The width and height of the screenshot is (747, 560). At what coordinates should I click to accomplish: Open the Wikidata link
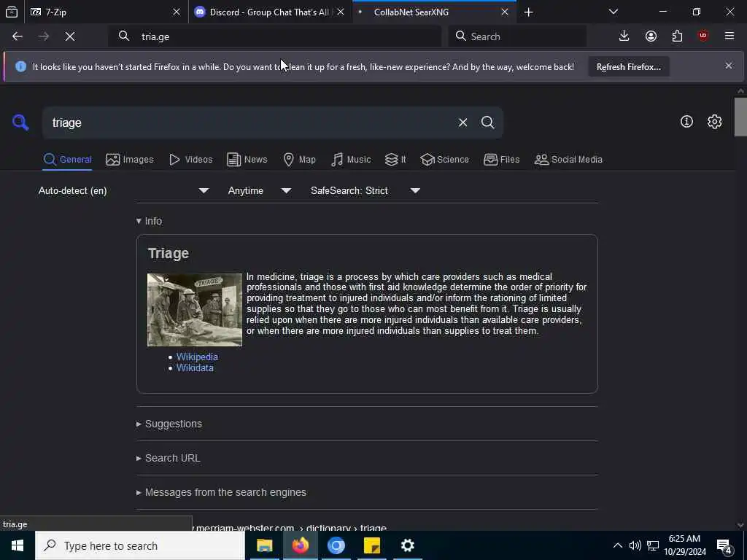point(195,367)
